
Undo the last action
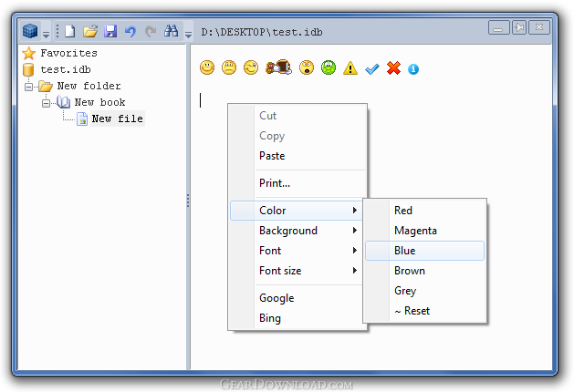click(x=130, y=31)
